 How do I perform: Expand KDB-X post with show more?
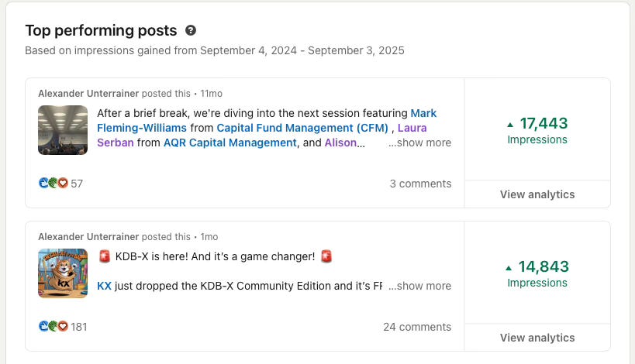click(419, 286)
